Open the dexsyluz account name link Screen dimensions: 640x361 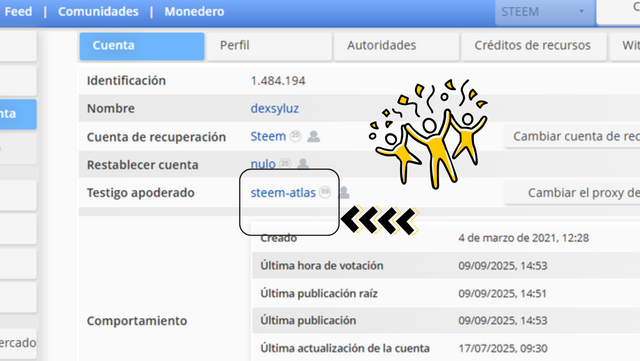click(275, 109)
